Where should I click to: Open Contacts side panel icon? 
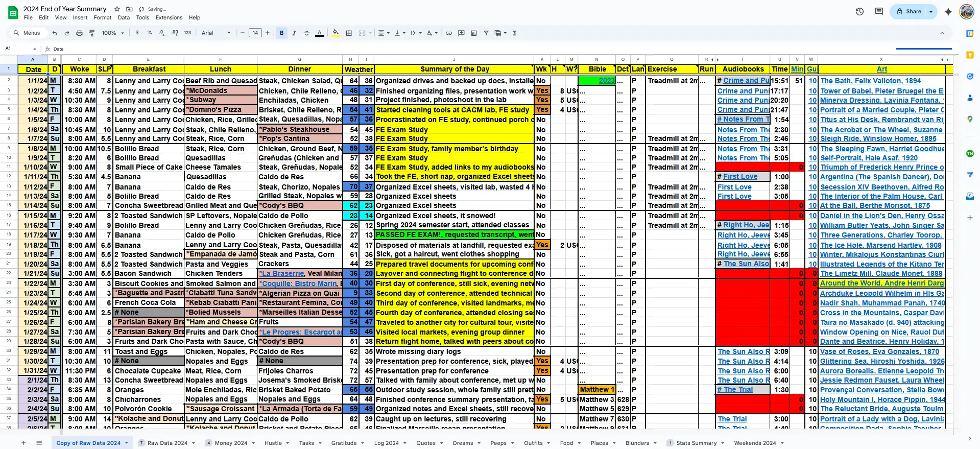tap(970, 98)
